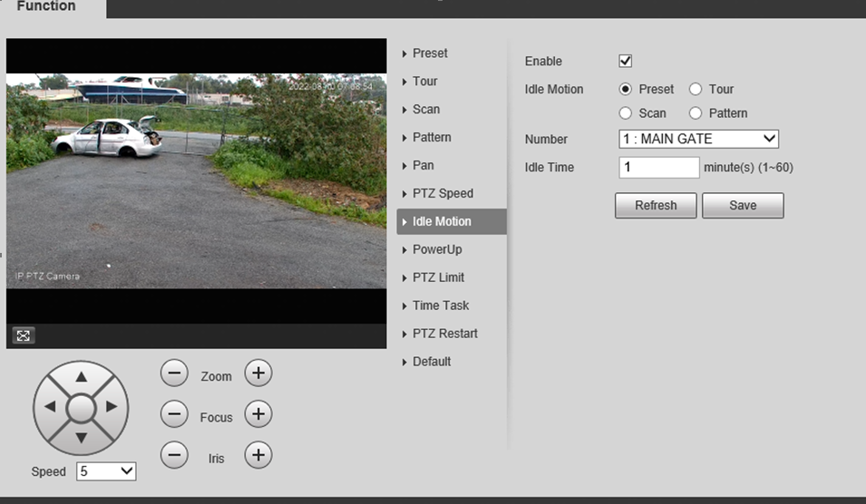This screenshot has height=504, width=866.
Task: Pan camera up with PTZ up arrow
Action: coord(81,376)
